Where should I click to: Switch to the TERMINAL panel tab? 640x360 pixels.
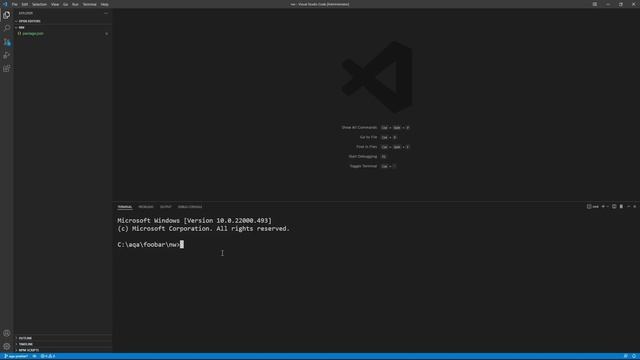click(124, 207)
